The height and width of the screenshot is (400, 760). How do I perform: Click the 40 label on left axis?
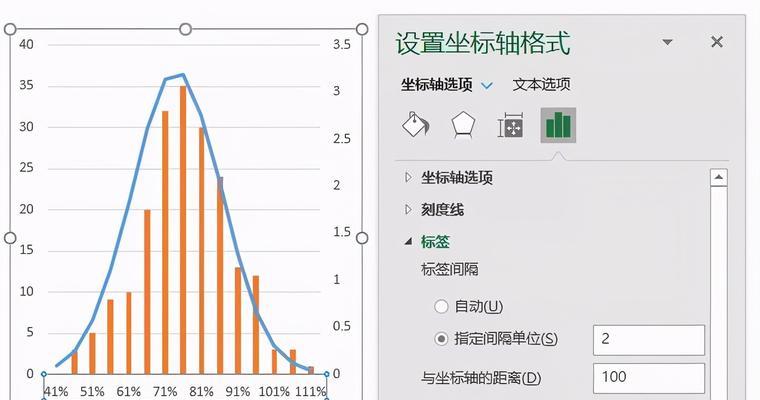pos(26,45)
